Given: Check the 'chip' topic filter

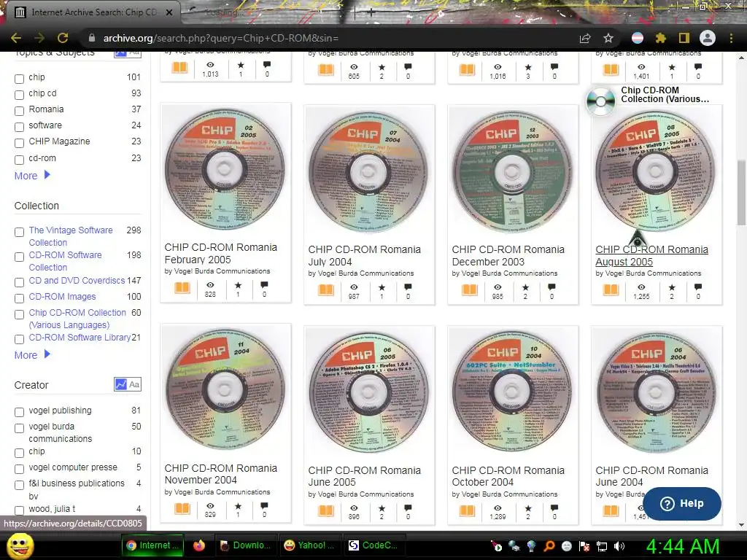Looking at the screenshot, I should (19, 79).
